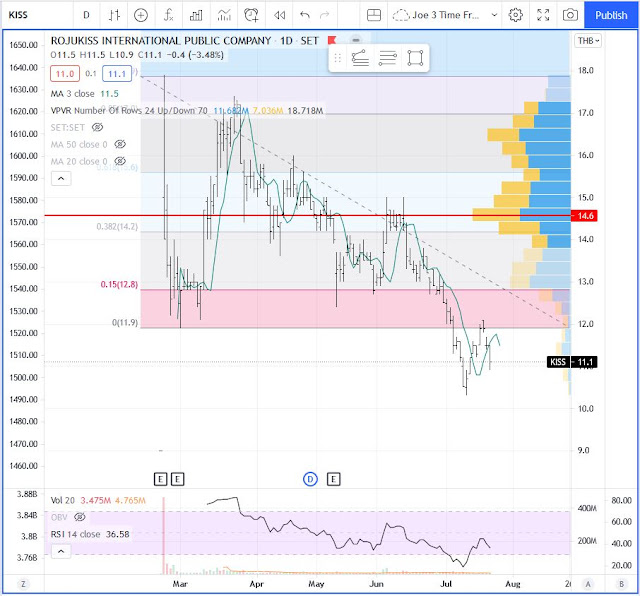Select the rectangle shape tool in floating toolbar
Viewport: 640px width, 596px height.
(x=415, y=58)
